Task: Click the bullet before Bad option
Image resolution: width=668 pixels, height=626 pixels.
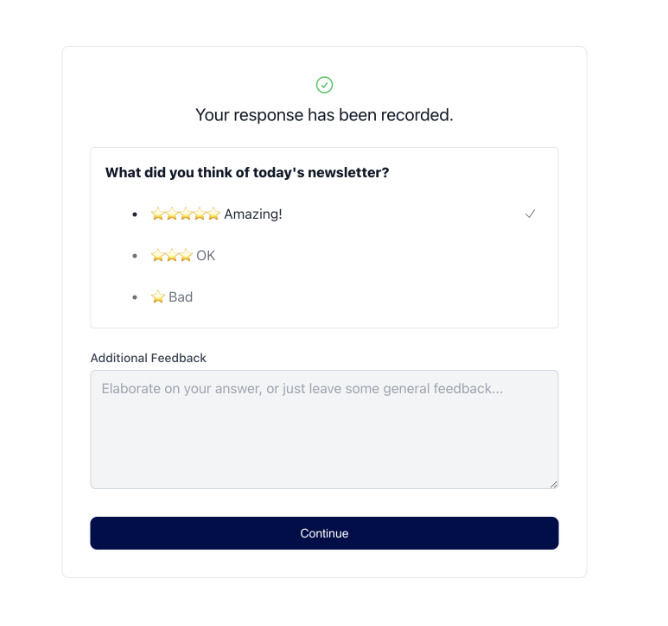Action: (135, 297)
